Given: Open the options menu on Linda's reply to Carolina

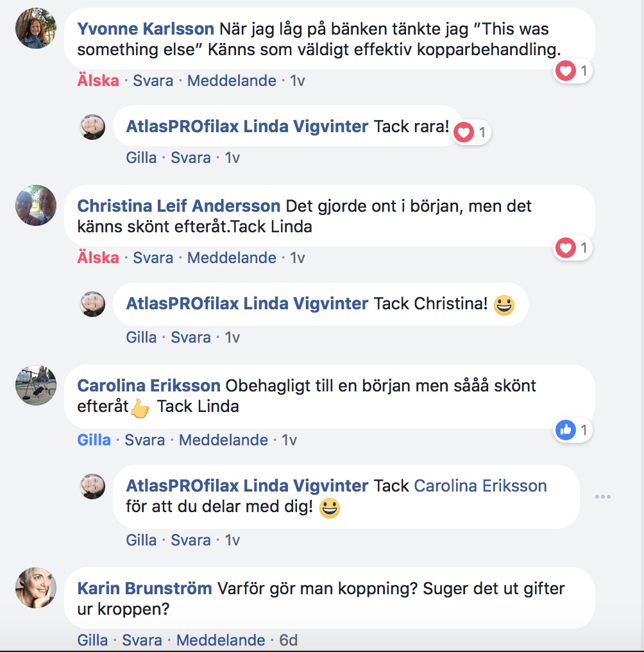Looking at the screenshot, I should 602,496.
